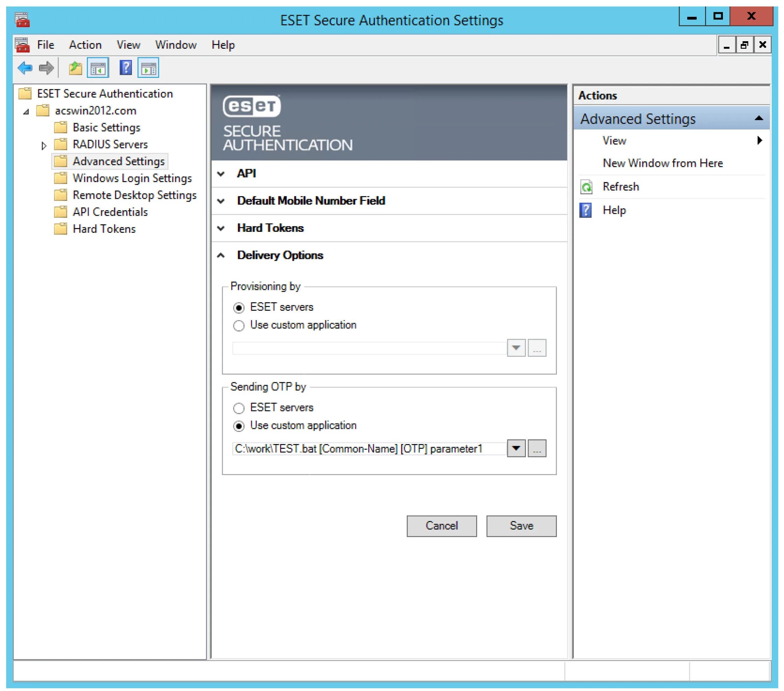The height and width of the screenshot is (691, 784).
Task: Toggle the Show/Hide Console Tree toolbar icon
Action: [98, 68]
